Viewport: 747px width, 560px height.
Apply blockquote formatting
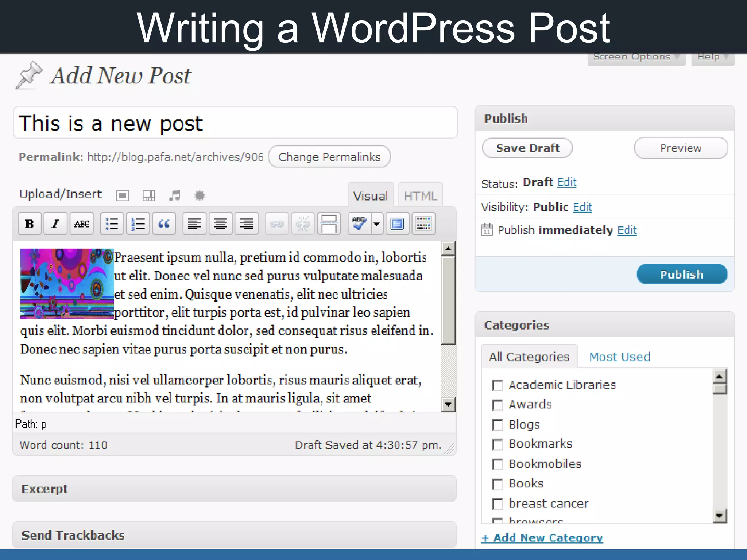pos(164,223)
